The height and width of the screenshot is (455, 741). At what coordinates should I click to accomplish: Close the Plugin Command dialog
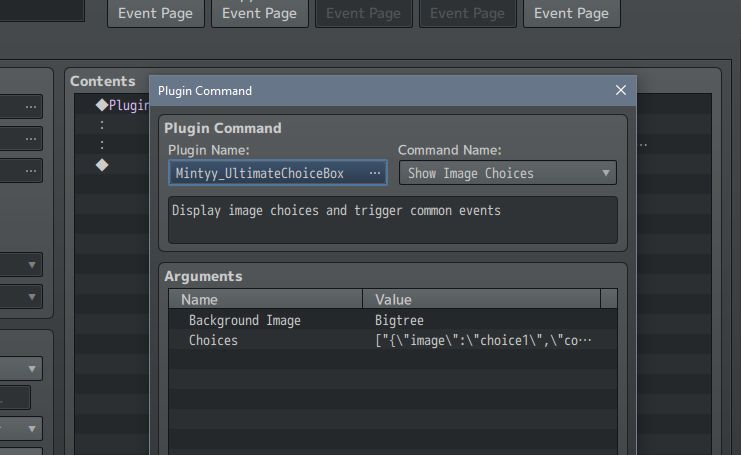click(x=620, y=90)
